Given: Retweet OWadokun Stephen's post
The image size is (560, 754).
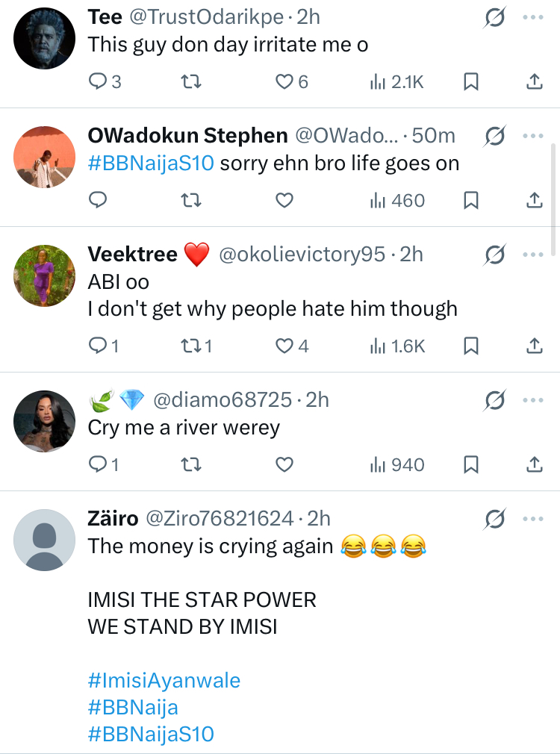Looking at the screenshot, I should pyautogui.click(x=192, y=200).
